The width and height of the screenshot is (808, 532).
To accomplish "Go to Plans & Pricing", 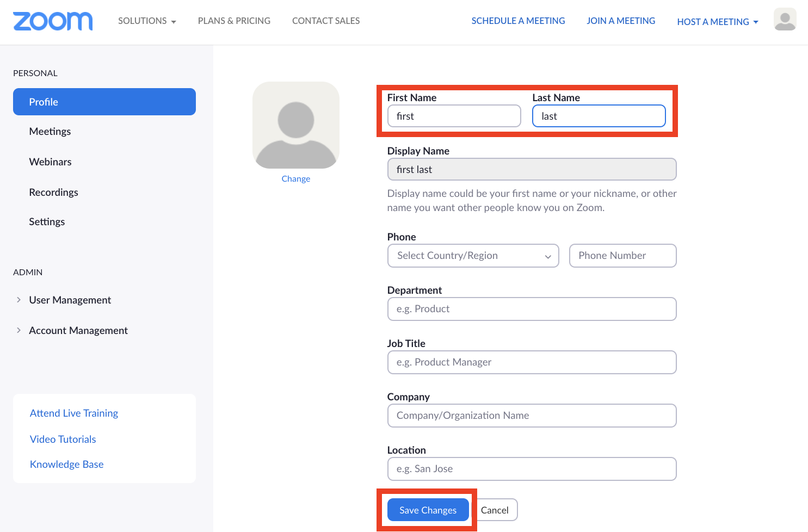I will coord(234,21).
